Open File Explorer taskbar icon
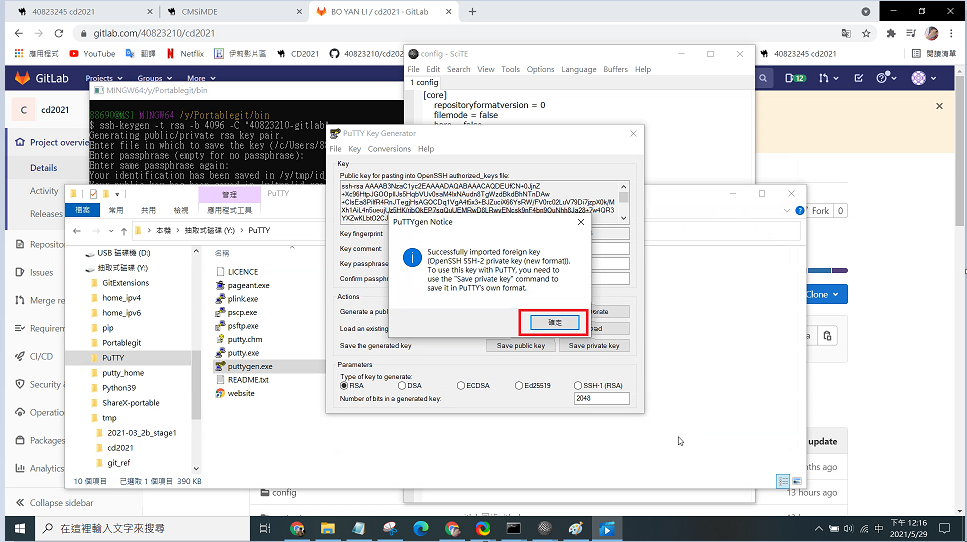The width and height of the screenshot is (967, 542). [327, 528]
